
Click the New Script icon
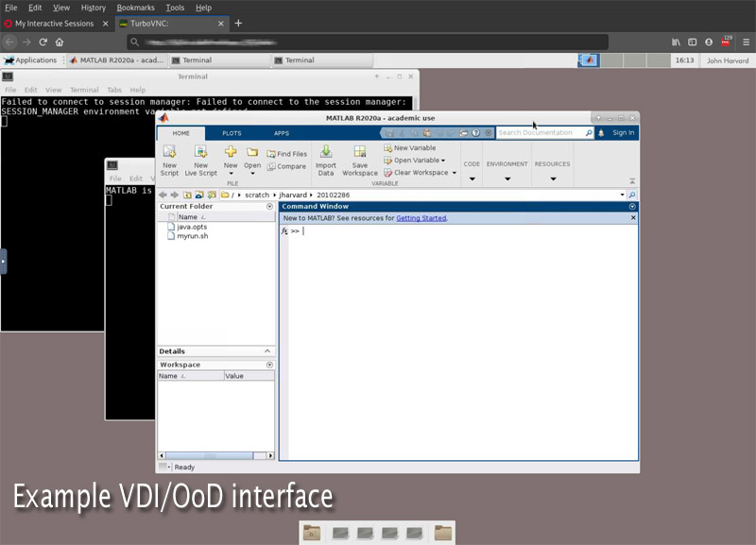169,153
